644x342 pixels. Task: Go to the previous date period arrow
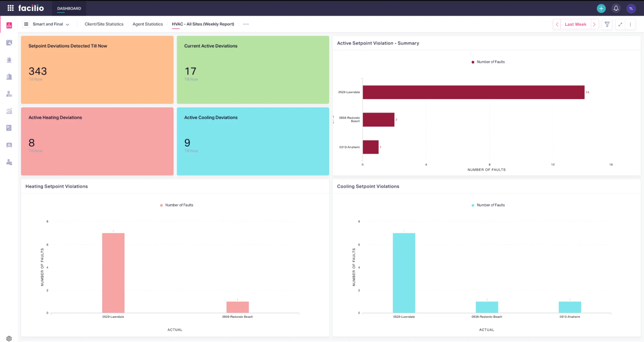point(557,24)
